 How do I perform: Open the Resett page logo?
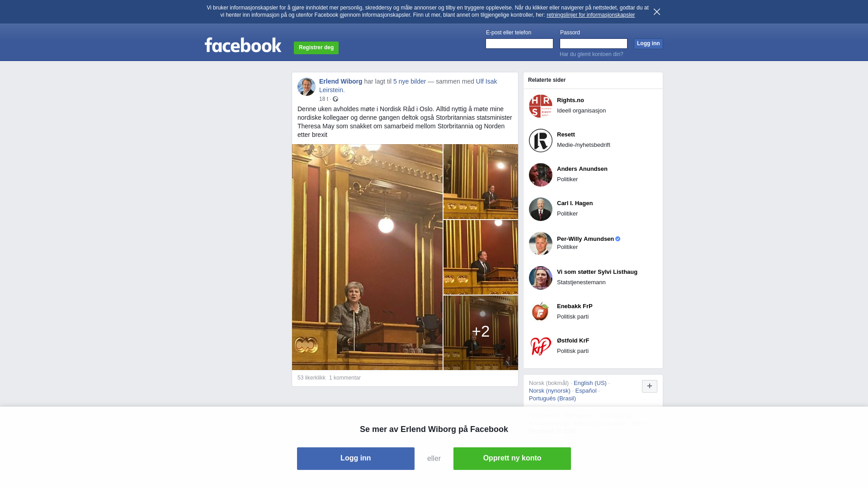click(541, 141)
